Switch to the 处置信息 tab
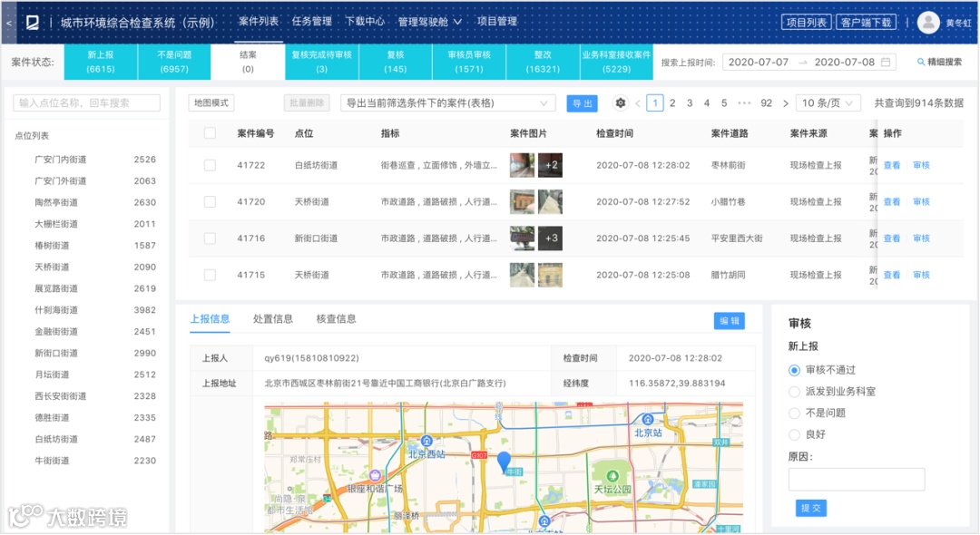980x535 pixels. [x=272, y=319]
